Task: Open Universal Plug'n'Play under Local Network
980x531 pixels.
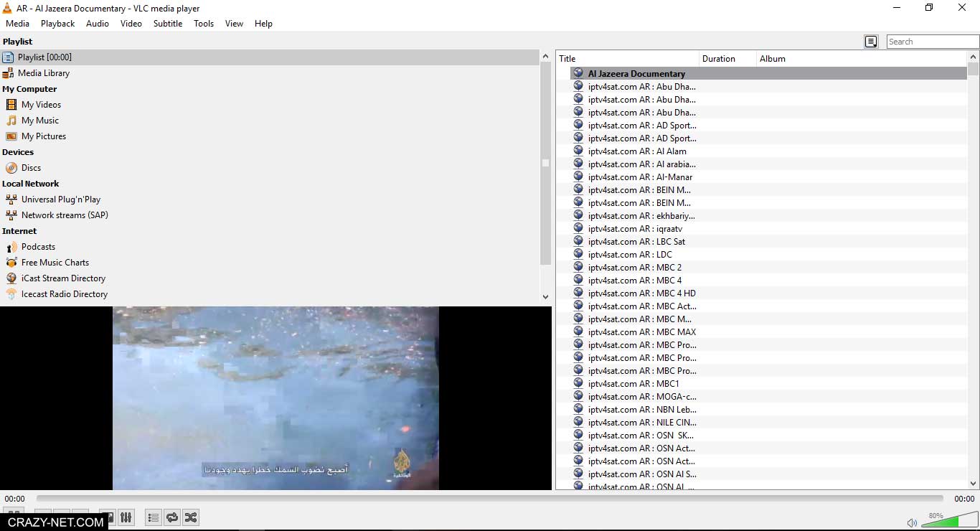Action: click(x=53, y=199)
